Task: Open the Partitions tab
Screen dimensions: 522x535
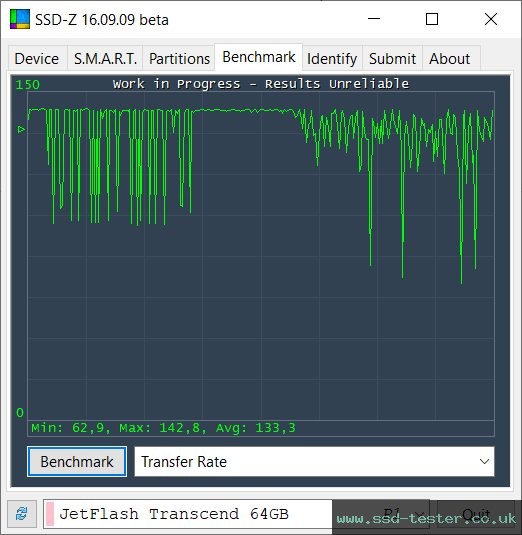Action: coord(179,58)
